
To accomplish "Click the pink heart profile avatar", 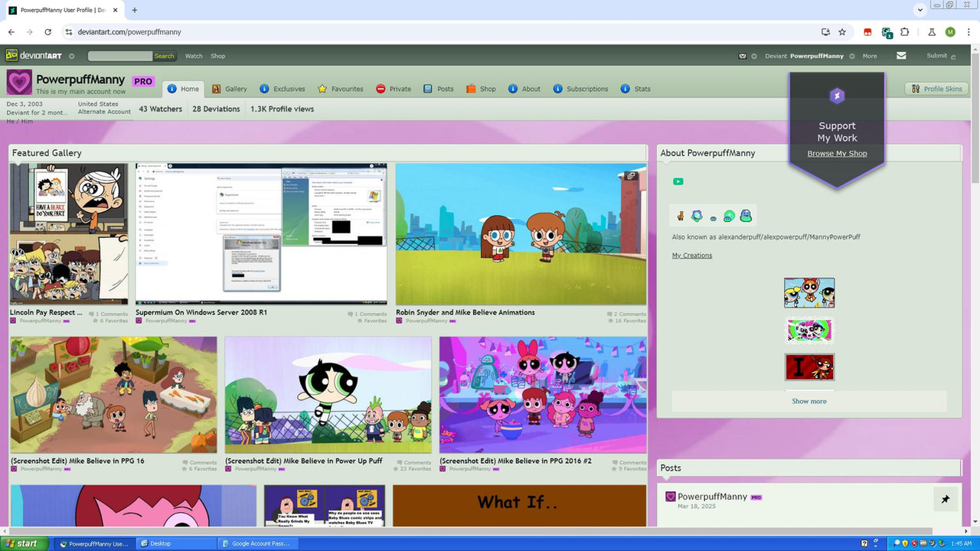I will tap(20, 83).
